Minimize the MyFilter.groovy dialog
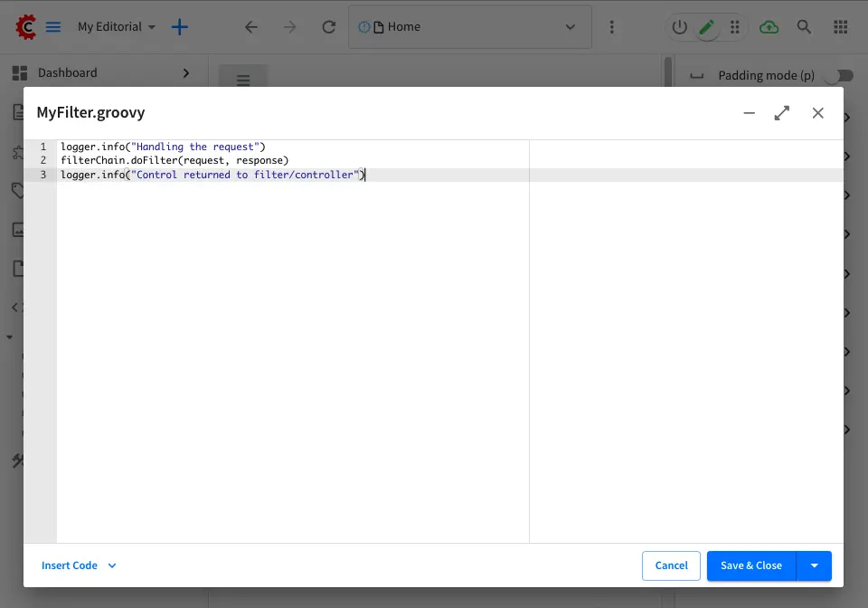Image resolution: width=868 pixels, height=608 pixels. coord(749,113)
